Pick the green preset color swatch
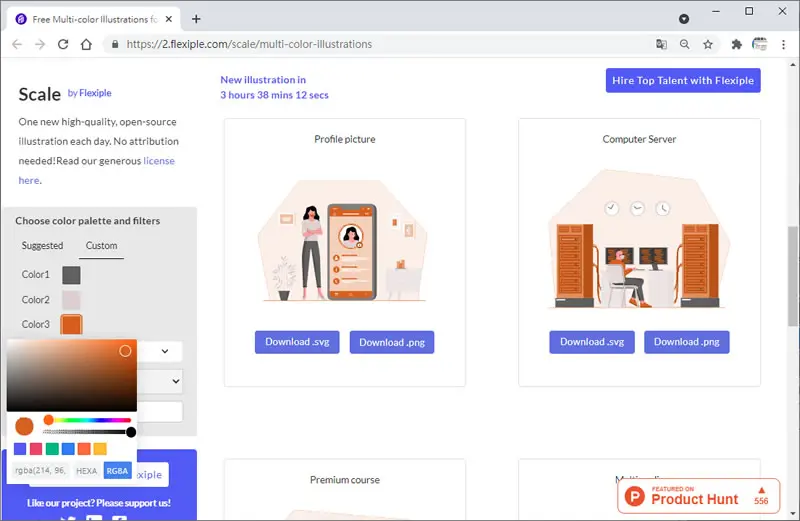 52,449
